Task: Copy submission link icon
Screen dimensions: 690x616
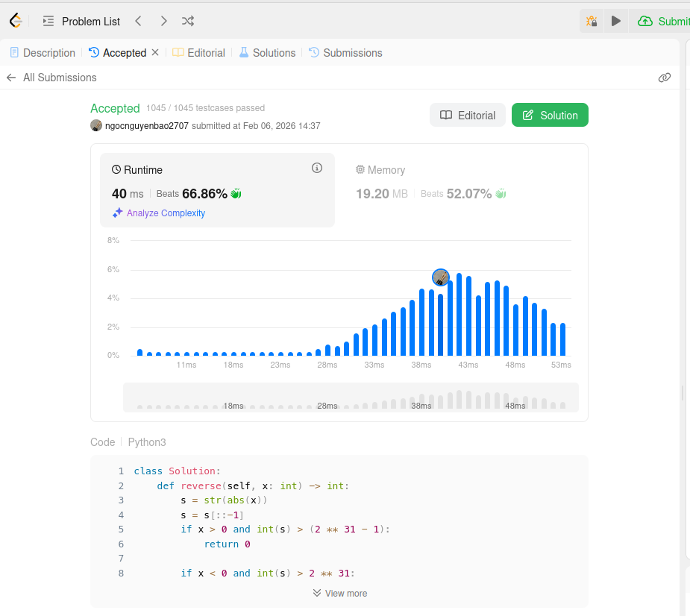Action: 664,78
